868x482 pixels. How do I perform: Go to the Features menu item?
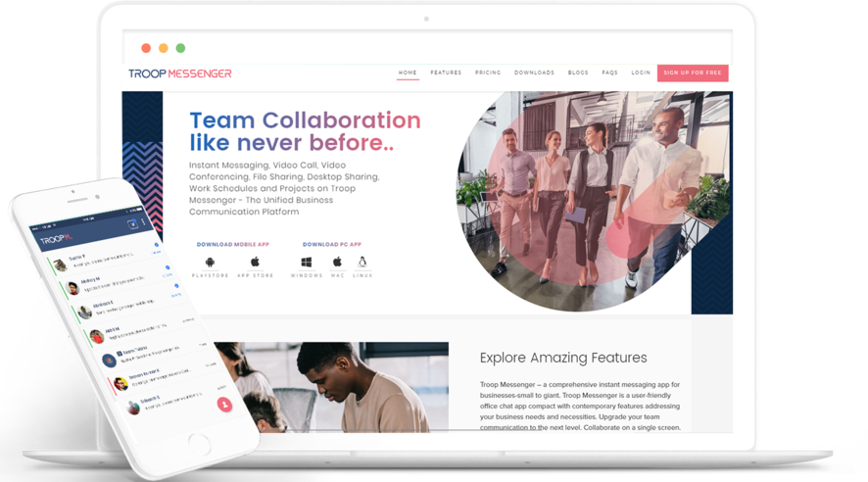[x=446, y=73]
